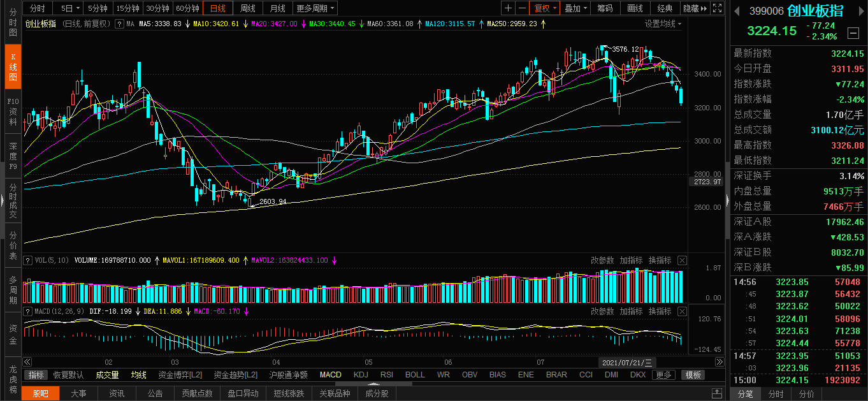Click 换指标 on MACD panel
Viewport: 868px width, 401px height.
coord(660,311)
